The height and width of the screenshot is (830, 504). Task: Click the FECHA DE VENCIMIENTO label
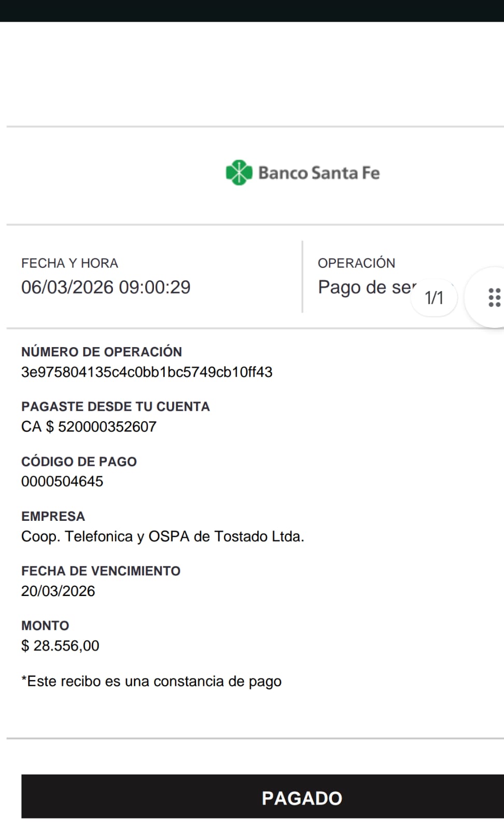(101, 571)
